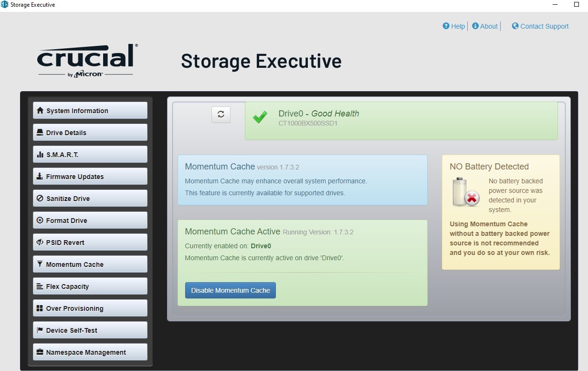Click the About info icon

(x=475, y=26)
